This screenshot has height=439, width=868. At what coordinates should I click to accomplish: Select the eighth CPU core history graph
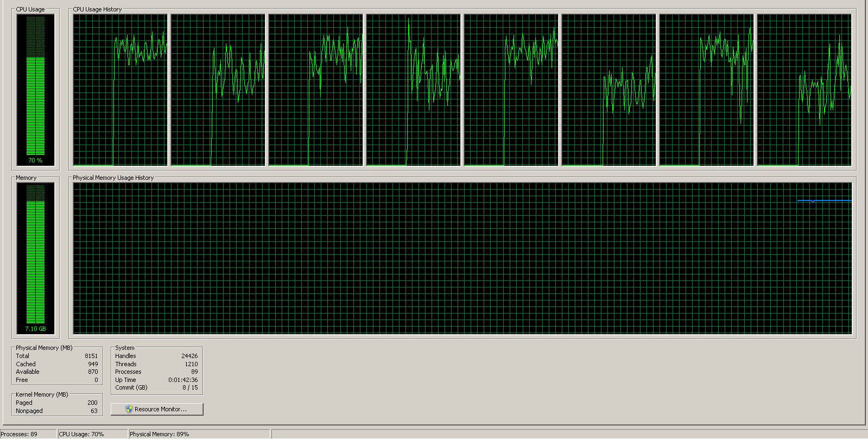[804, 90]
